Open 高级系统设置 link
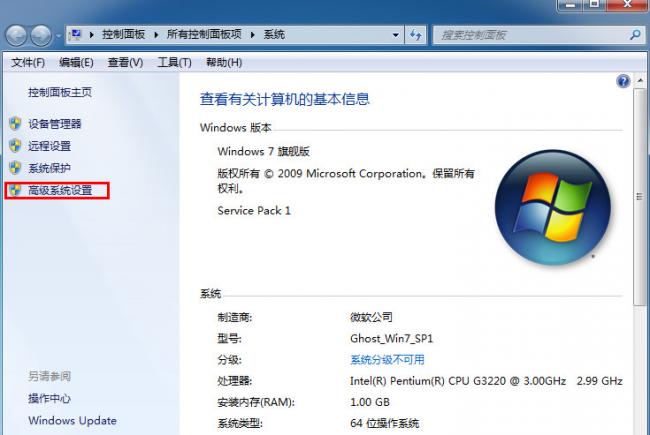 (x=60, y=190)
